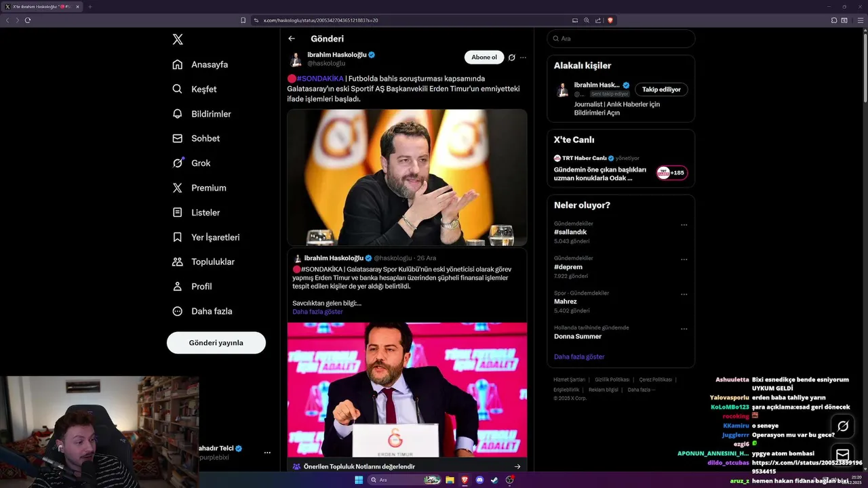868x488 pixels.
Task: Open Keşfet from the sidebar
Action: coord(195,89)
